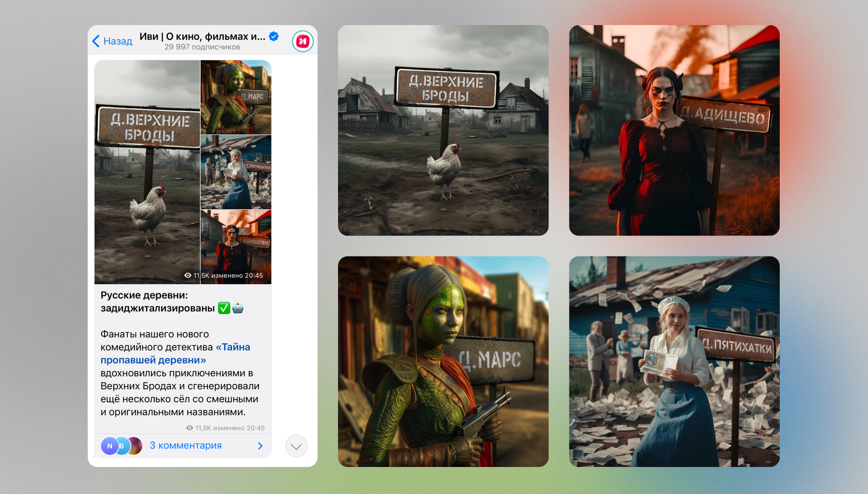
Task: Click the robot emoji in post
Action: (238, 308)
